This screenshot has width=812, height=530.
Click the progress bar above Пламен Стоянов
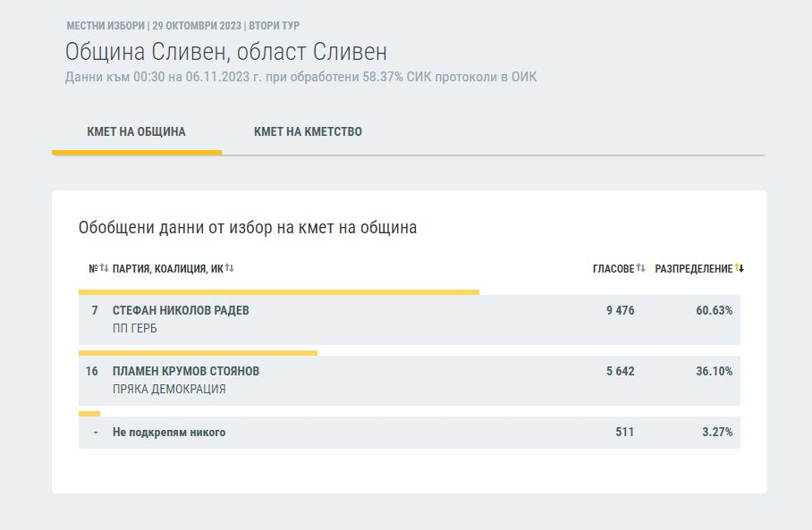coord(198,353)
